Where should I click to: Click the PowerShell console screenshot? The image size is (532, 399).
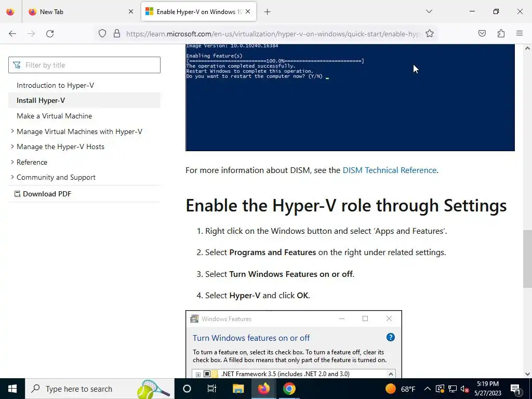pos(350,97)
